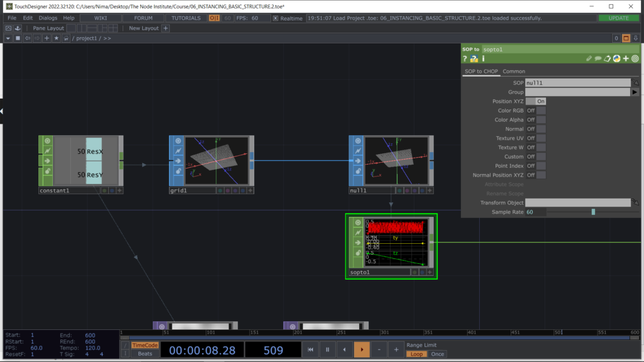Select Loop range limit button
The image size is (644, 362).
416,354
